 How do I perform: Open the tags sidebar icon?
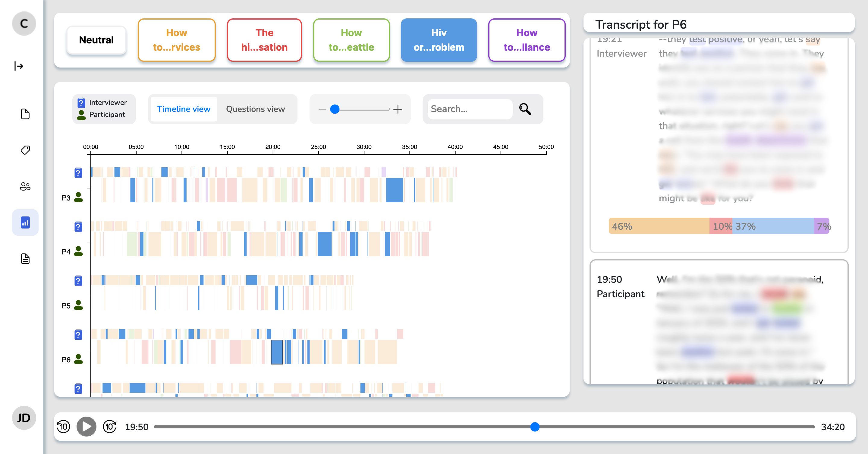(x=25, y=150)
